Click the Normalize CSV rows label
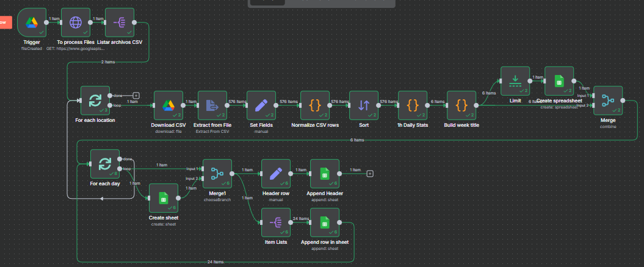Image resolution: width=644 pixels, height=267 pixels. point(315,125)
